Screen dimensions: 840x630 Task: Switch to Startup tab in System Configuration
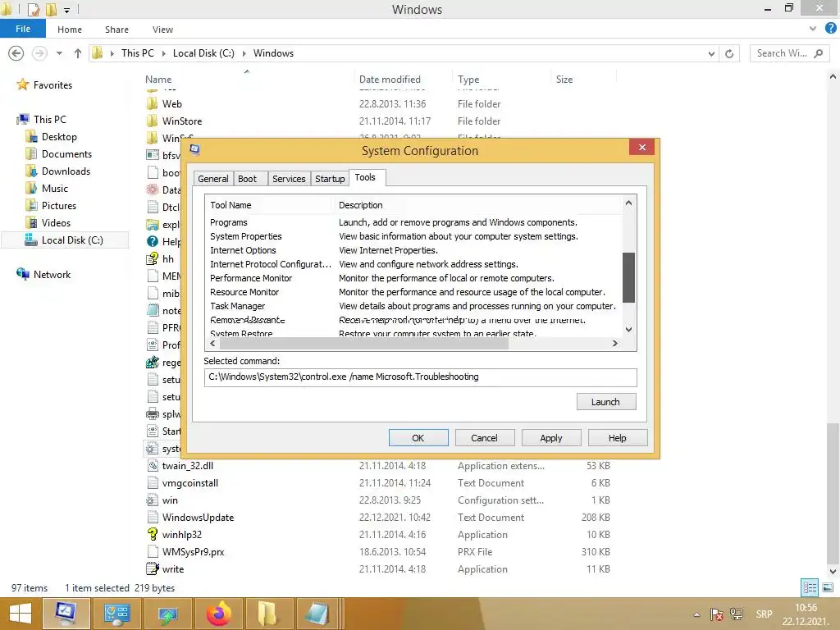[x=330, y=179]
